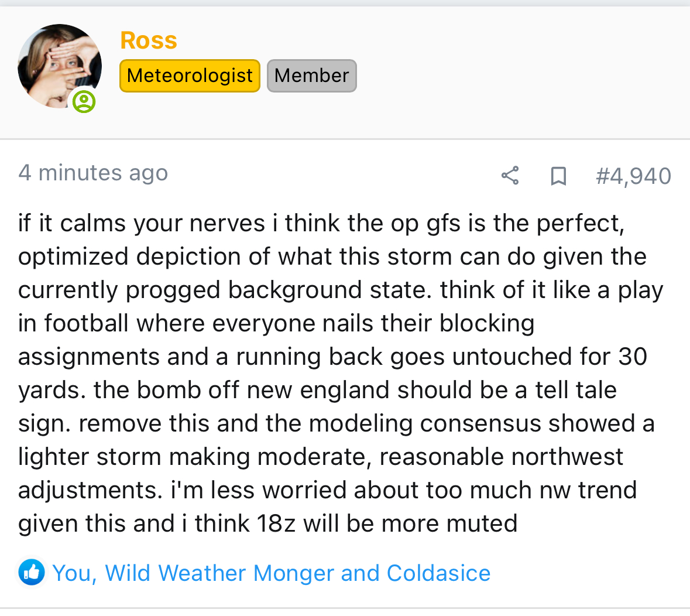Click the green online status badge

pos(84,102)
